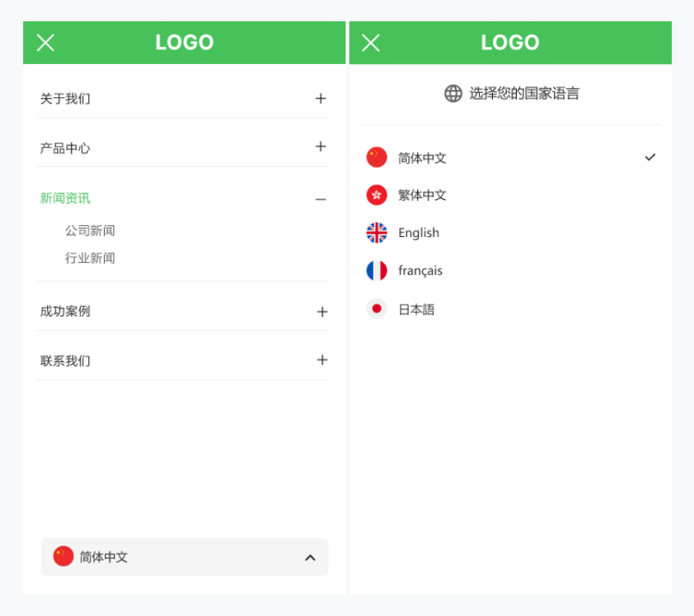
Task: Choose English from the language list
Action: [419, 233]
